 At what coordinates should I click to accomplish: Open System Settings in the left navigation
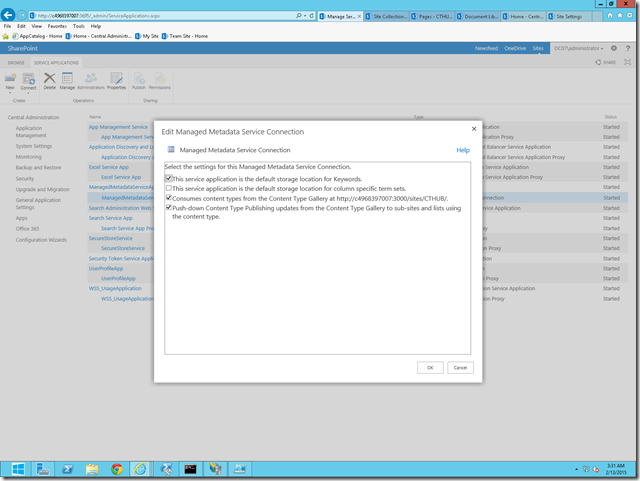pos(34,146)
